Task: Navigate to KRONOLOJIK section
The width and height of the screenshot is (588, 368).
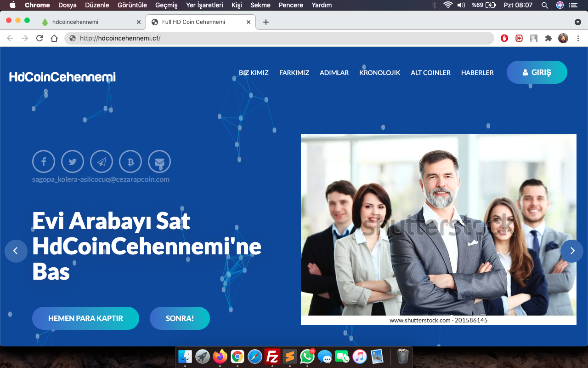Action: pos(379,73)
